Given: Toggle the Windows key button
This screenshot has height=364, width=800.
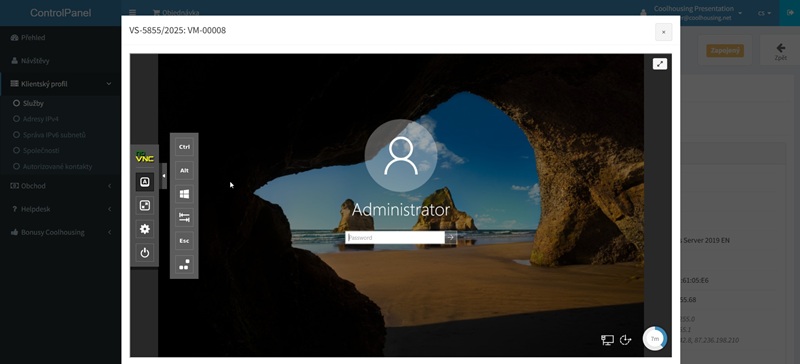Looking at the screenshot, I should click(x=184, y=194).
